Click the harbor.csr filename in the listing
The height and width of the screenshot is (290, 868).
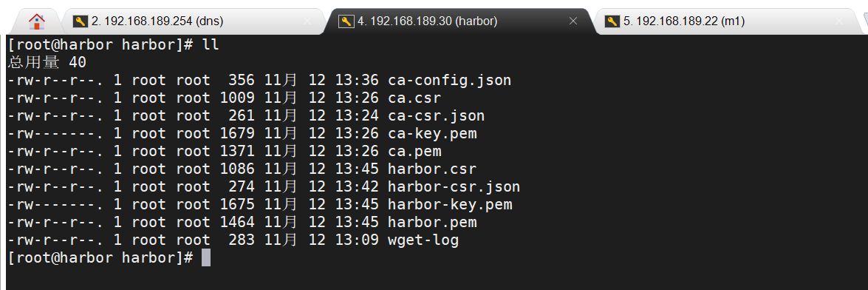click(432, 169)
